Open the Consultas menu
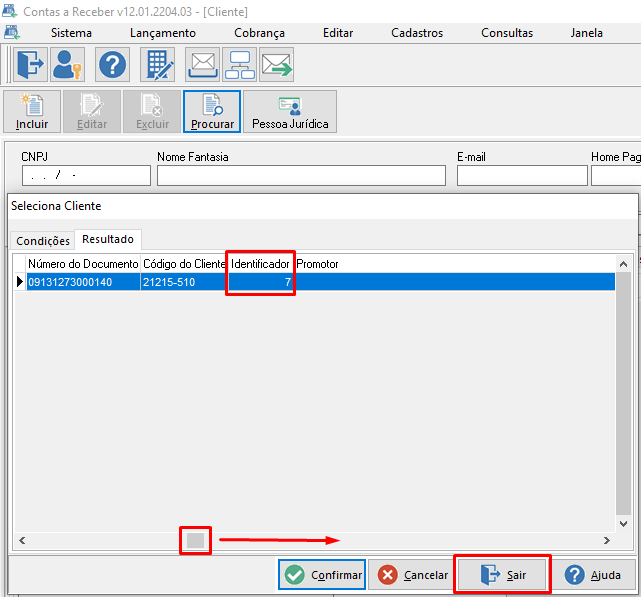The height and width of the screenshot is (597, 641). (507, 33)
